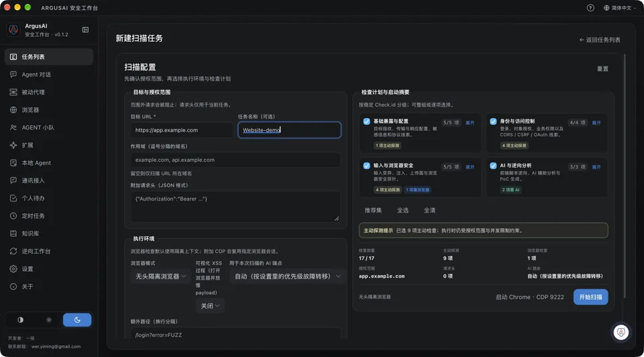Click the app.example.com scope value
Image resolution: width=644 pixels, height=357 pixels.
point(382,276)
